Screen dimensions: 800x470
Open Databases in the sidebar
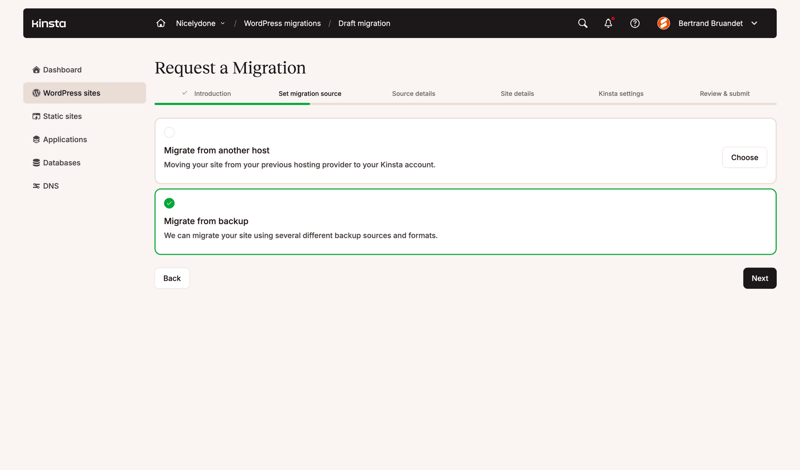tap(61, 163)
